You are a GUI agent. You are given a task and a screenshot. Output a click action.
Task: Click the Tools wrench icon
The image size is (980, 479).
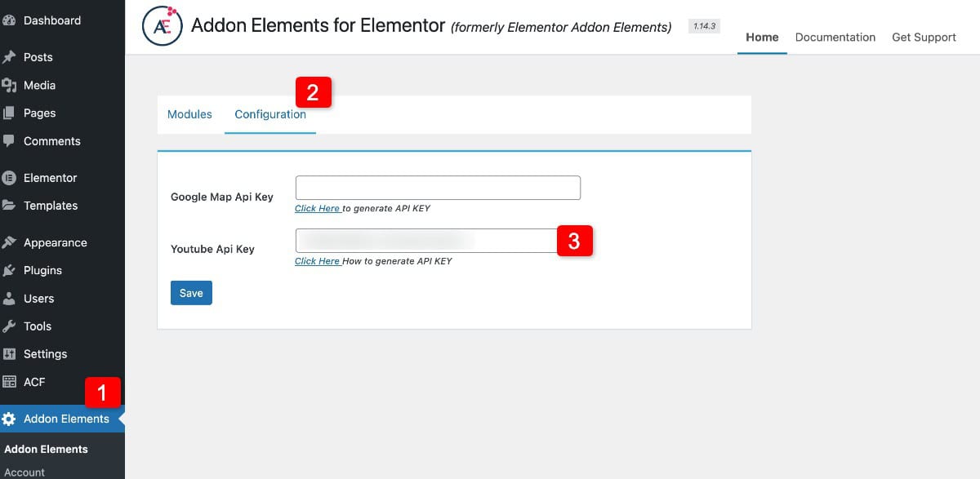9,326
